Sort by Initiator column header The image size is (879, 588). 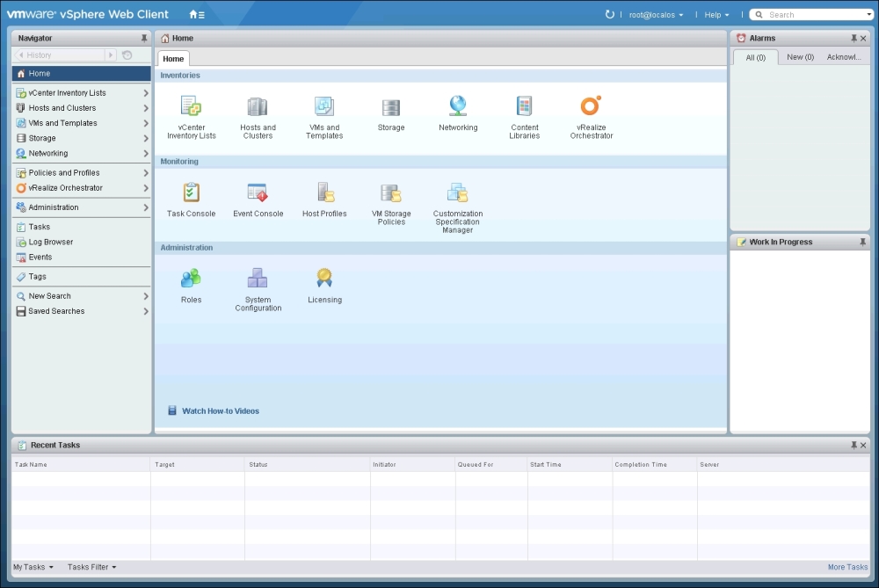pyautogui.click(x=412, y=465)
